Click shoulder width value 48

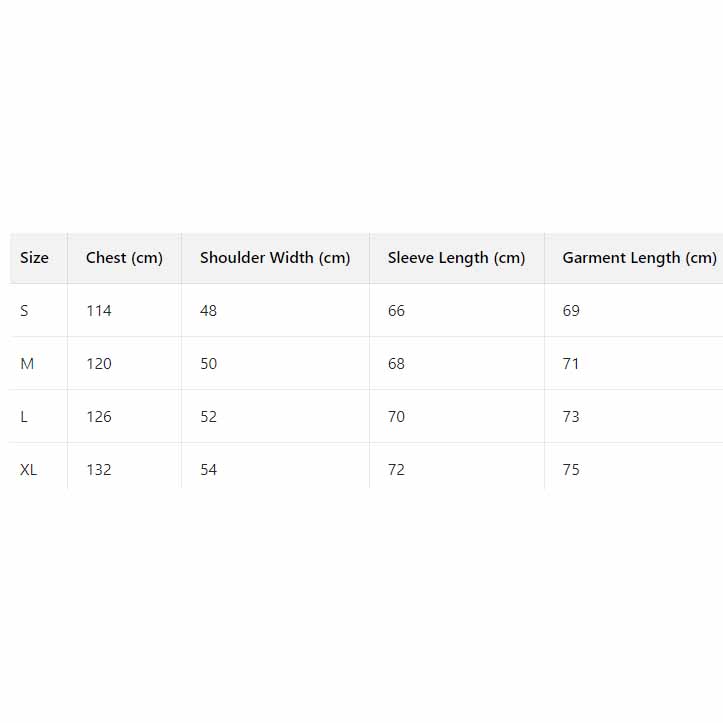coord(208,311)
